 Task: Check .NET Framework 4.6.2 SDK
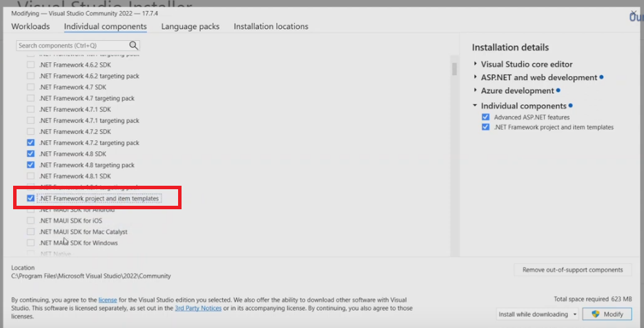(31, 64)
